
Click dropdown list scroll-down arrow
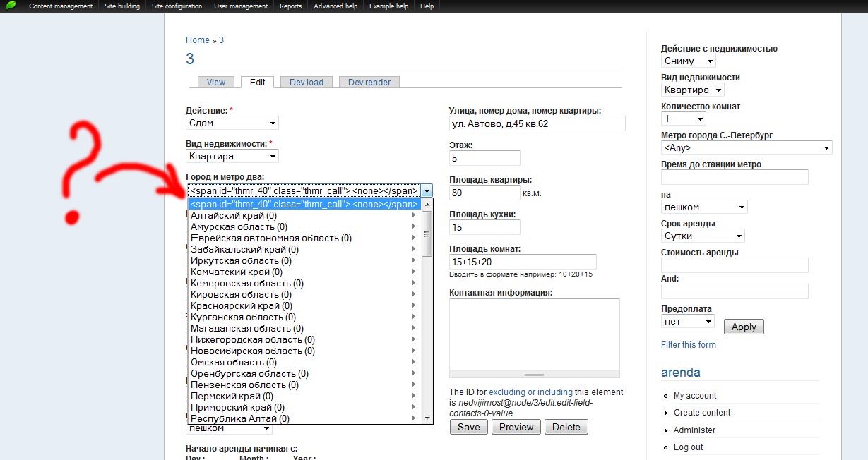[x=427, y=418]
